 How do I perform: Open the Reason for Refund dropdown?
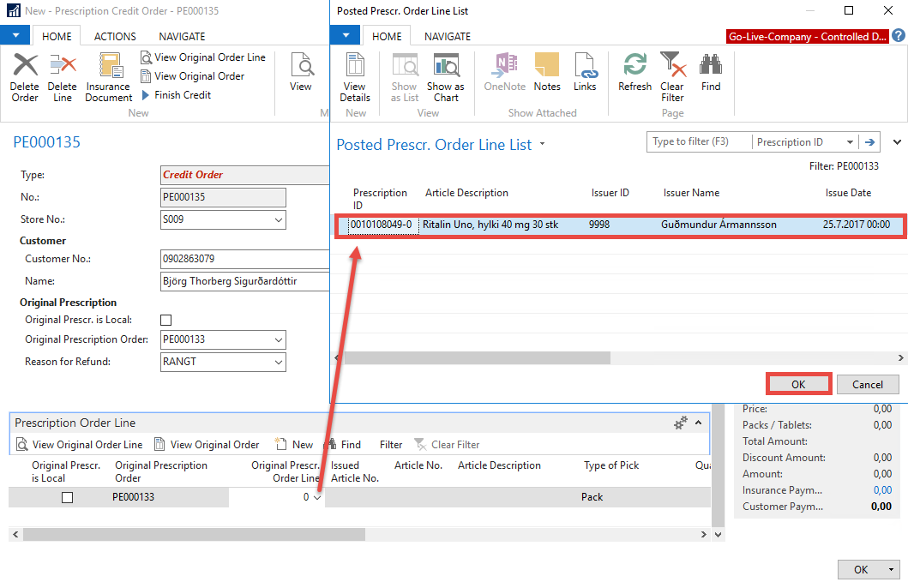278,363
